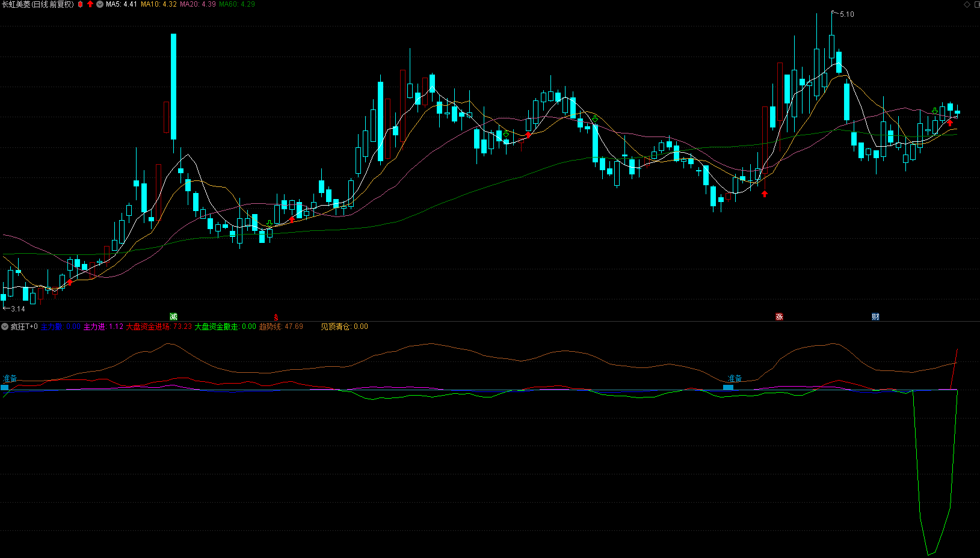980x558 pixels.
Task: Click the 大盘资金进场 73.23 label
Action: pyautogui.click(x=159, y=327)
